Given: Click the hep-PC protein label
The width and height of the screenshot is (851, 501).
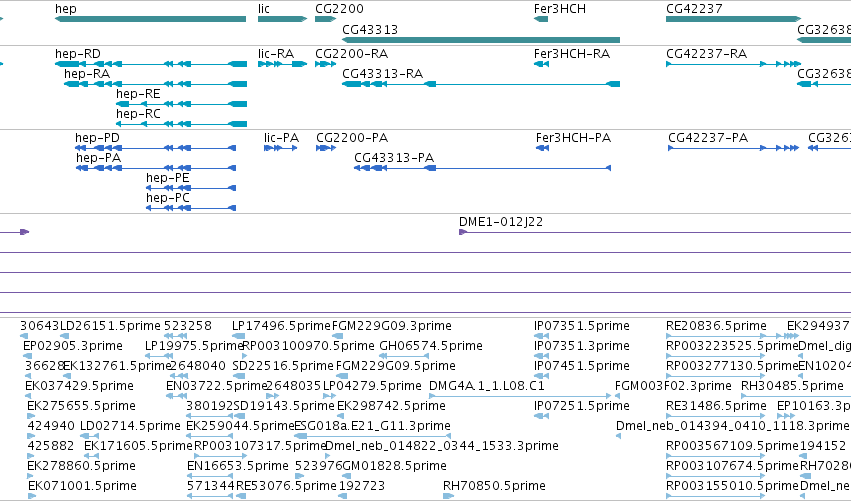Looking at the screenshot, I should [168, 198].
